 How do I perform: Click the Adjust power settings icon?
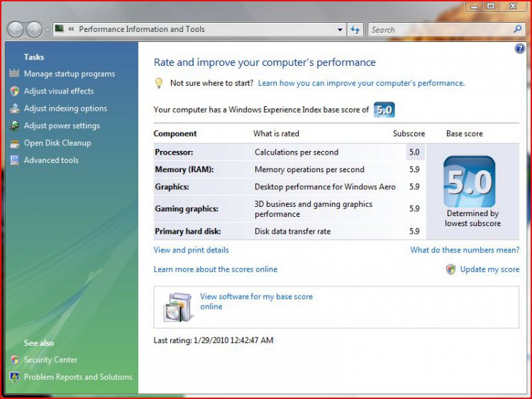(x=14, y=125)
